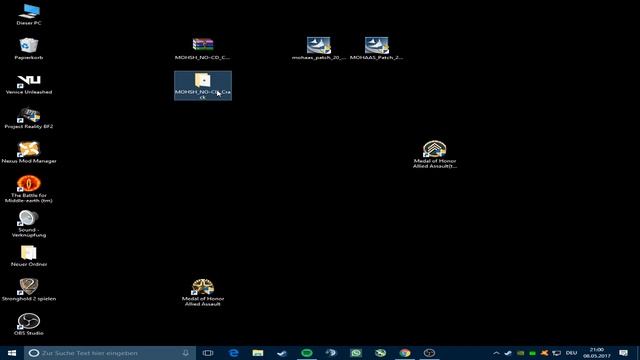Open the network icon in the system tray
Image resolution: width=640 pixels, height=360 pixels.
point(556,353)
